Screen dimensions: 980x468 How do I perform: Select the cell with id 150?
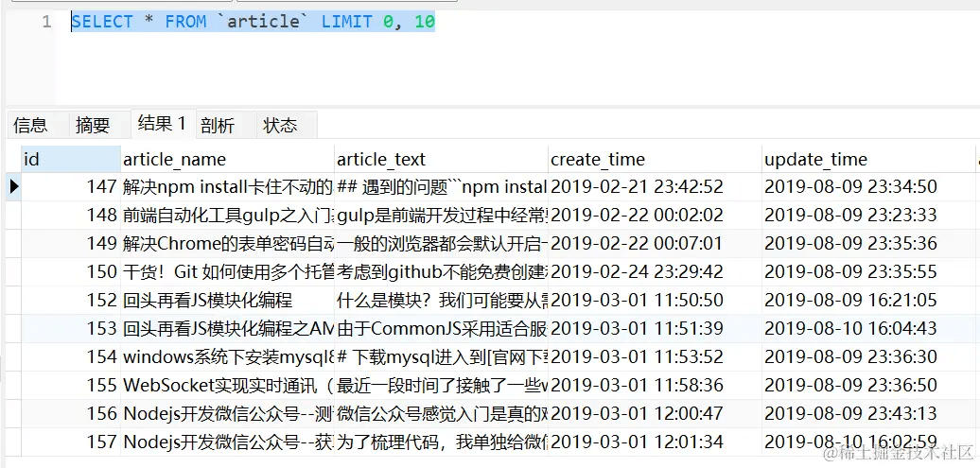tap(71, 271)
